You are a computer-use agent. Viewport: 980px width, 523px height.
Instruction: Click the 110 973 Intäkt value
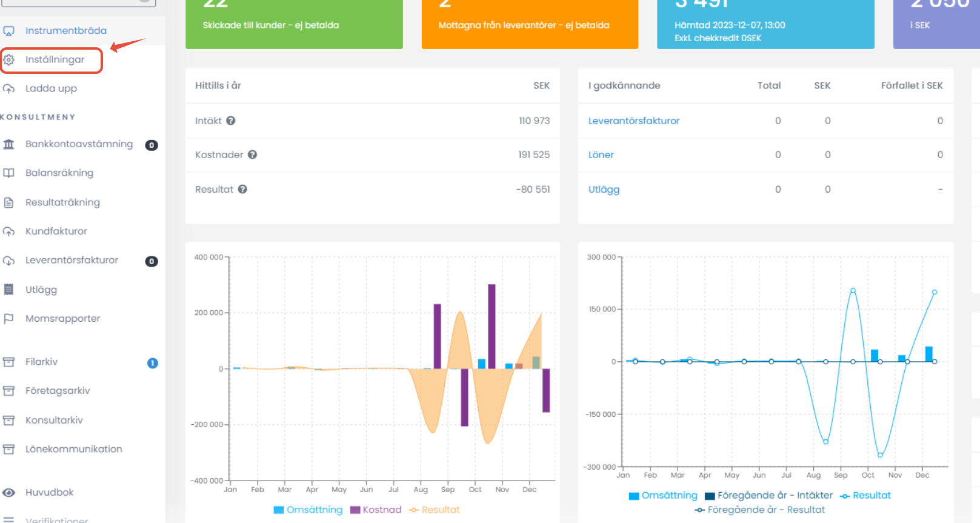tap(535, 121)
